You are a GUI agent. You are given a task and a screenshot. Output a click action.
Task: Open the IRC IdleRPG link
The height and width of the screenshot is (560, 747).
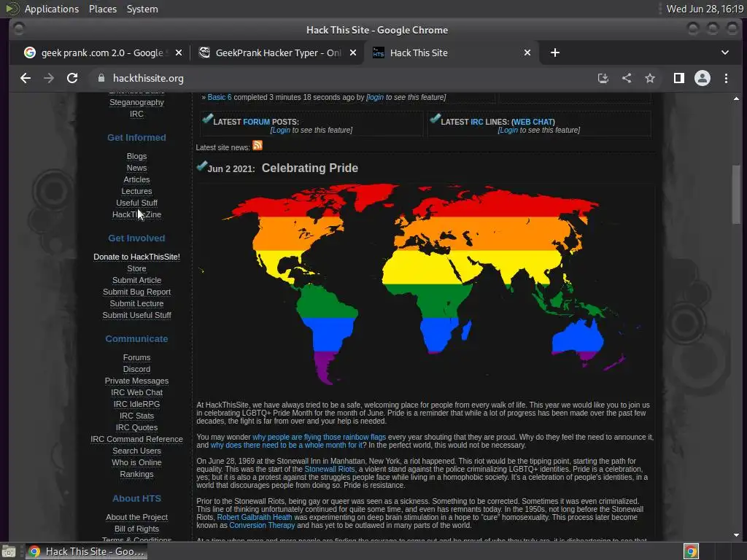click(x=136, y=404)
